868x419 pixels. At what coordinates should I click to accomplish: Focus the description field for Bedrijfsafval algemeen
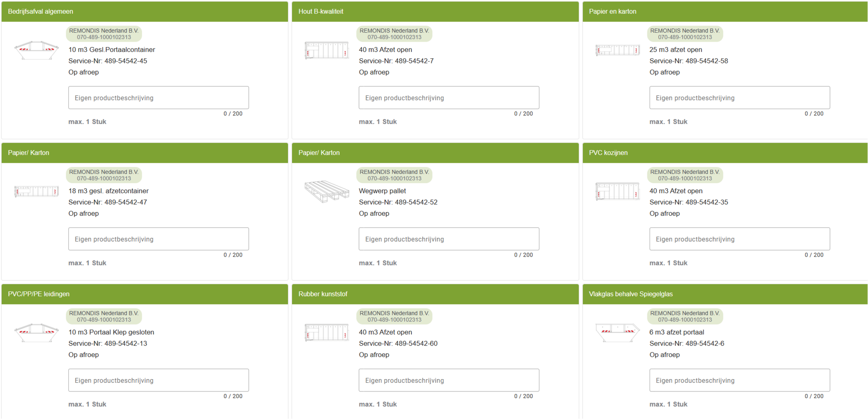click(158, 98)
